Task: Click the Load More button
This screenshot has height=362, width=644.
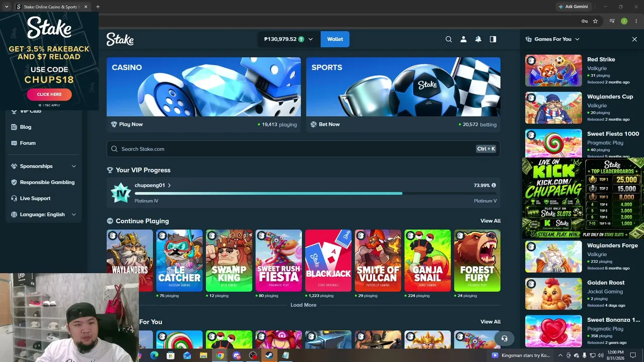Action: tap(303, 305)
